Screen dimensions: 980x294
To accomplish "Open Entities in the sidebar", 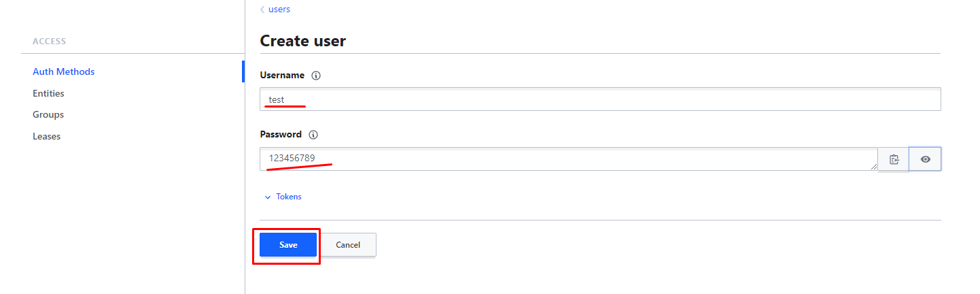I will pyautogui.click(x=48, y=93).
